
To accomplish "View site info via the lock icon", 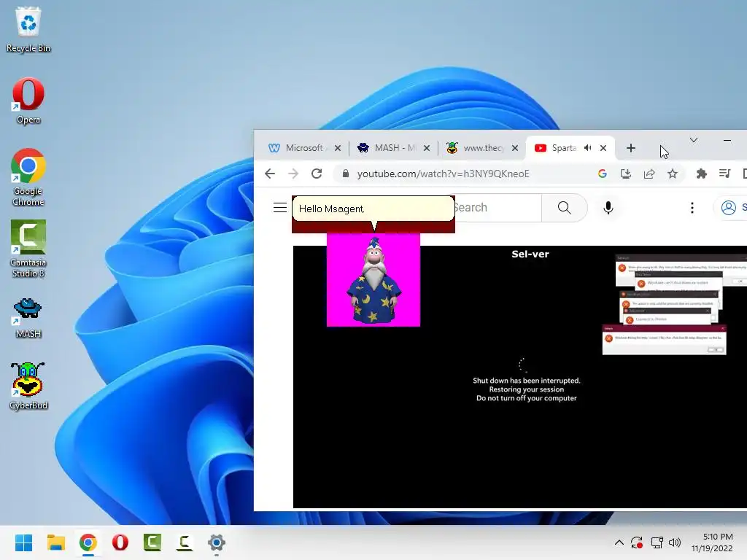I will click(x=346, y=174).
